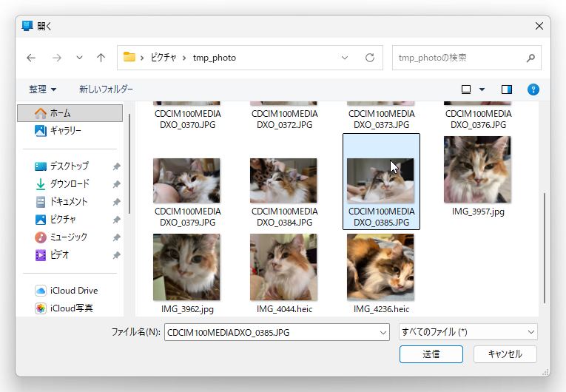Image resolution: width=566 pixels, height=392 pixels.
Task: Select ホーム in the navigation pane
Action: [70, 113]
